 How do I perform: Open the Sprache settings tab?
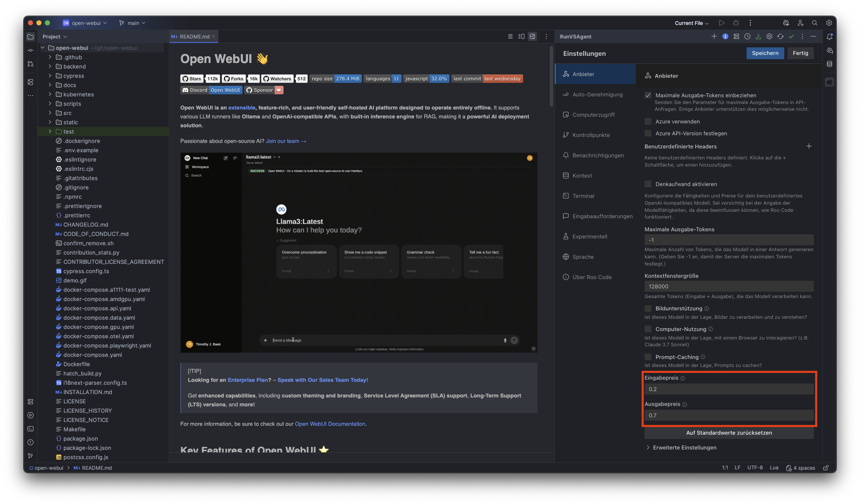(x=595, y=257)
